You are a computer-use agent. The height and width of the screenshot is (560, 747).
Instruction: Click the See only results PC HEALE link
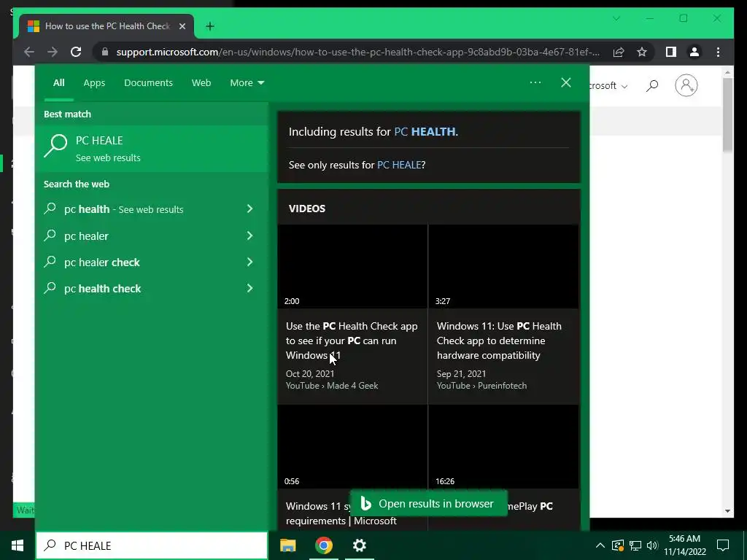click(399, 165)
